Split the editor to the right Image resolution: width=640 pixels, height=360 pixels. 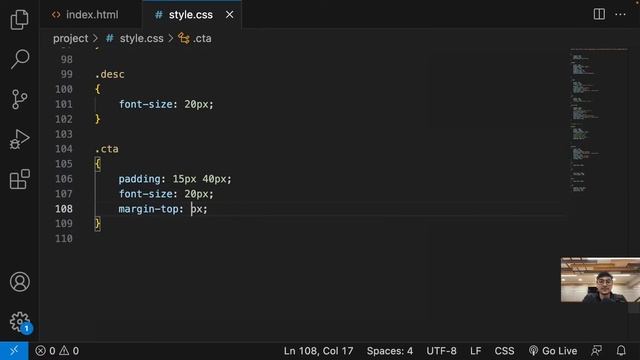[599, 14]
